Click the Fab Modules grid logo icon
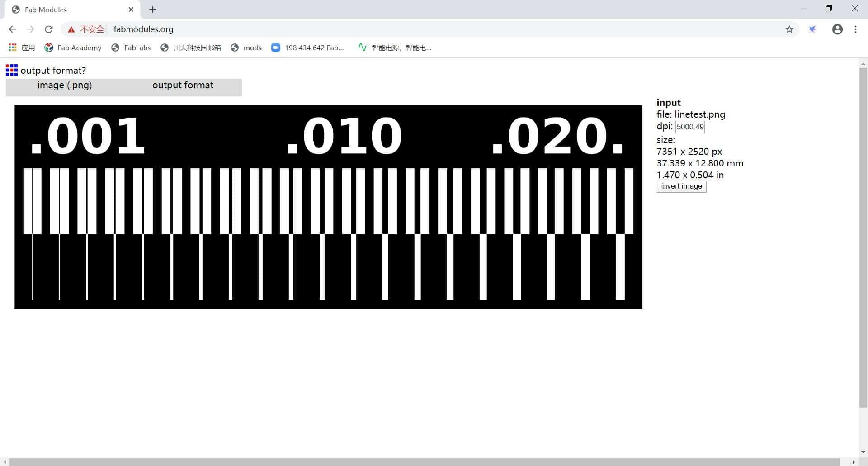868x466 pixels. pyautogui.click(x=12, y=70)
